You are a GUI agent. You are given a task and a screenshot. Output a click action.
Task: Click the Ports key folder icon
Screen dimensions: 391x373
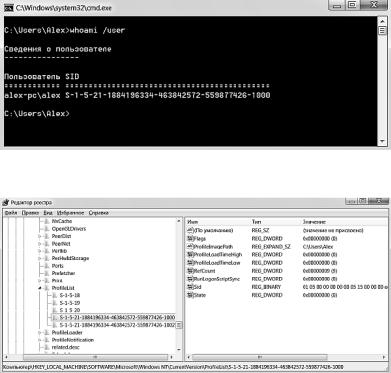[47, 266]
